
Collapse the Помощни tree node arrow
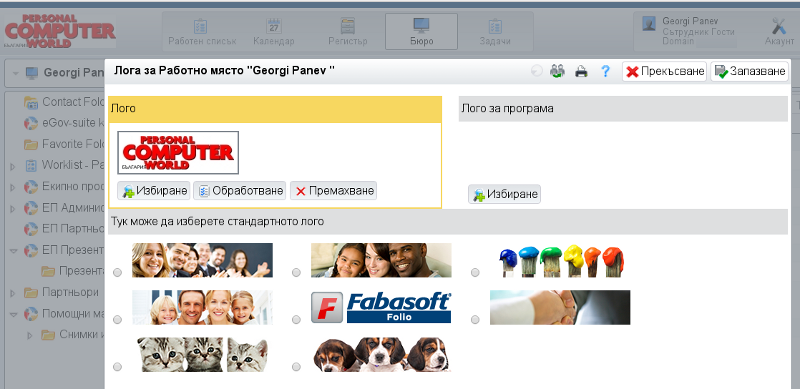tap(14, 314)
